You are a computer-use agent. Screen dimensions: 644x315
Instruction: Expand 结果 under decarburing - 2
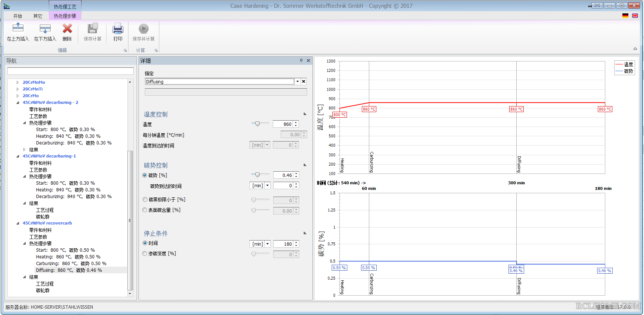25,150
